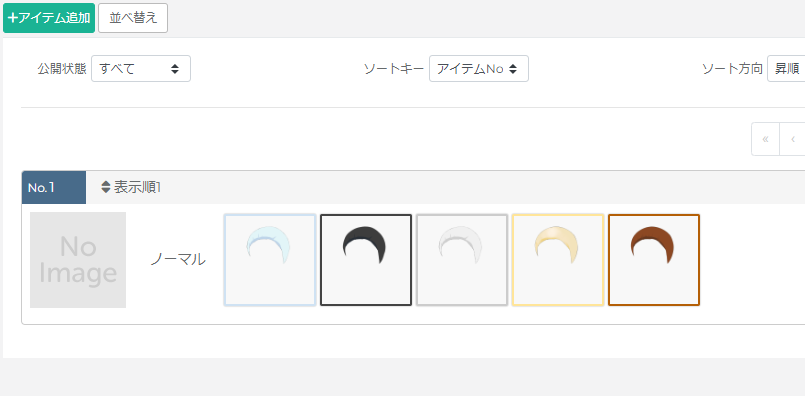Select the light blue hair color variant
The height and width of the screenshot is (396, 805).
pyautogui.click(x=270, y=260)
